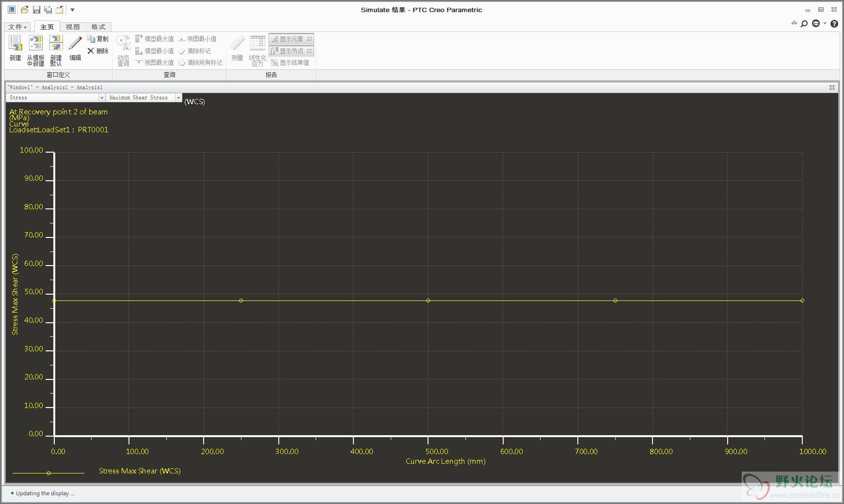Screen dimensions: 844x504
Task: Click 清除所有标记 button
Action: tap(200, 63)
